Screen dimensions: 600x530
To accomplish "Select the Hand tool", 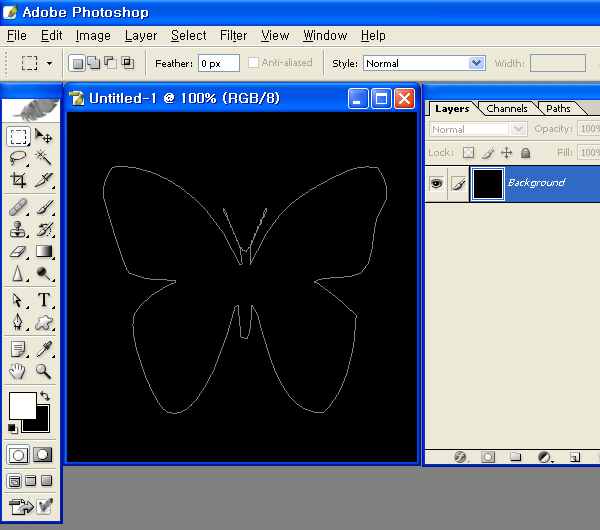I will tap(18, 371).
